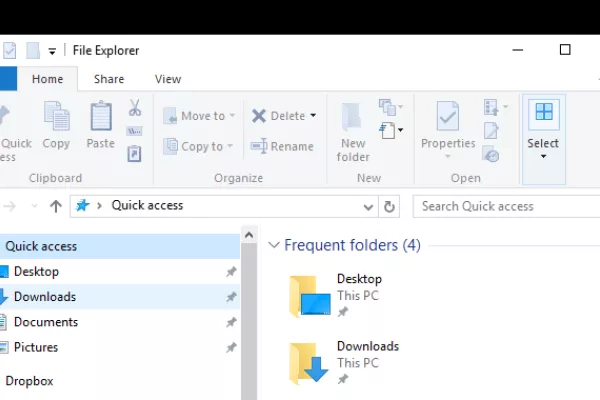This screenshot has width=600, height=400.
Task: Click the chevron before Quick access in address bar
Action: click(99, 206)
